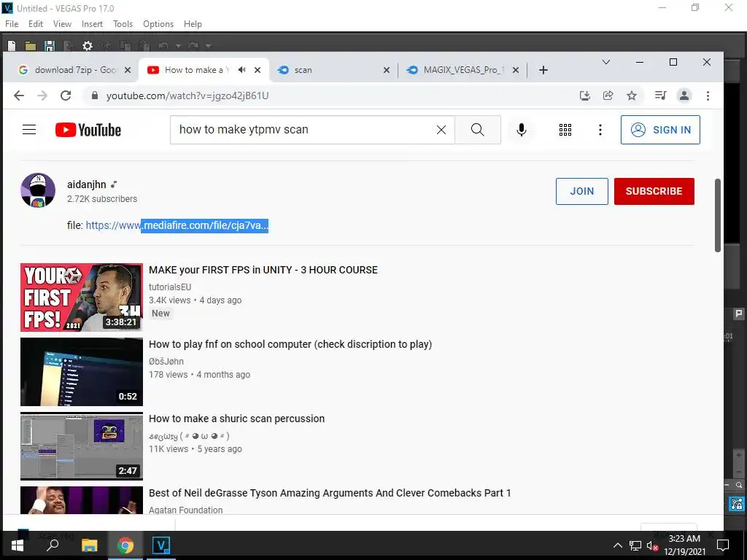Open File Explorer from the taskbar
The image size is (747, 560).
[89, 545]
